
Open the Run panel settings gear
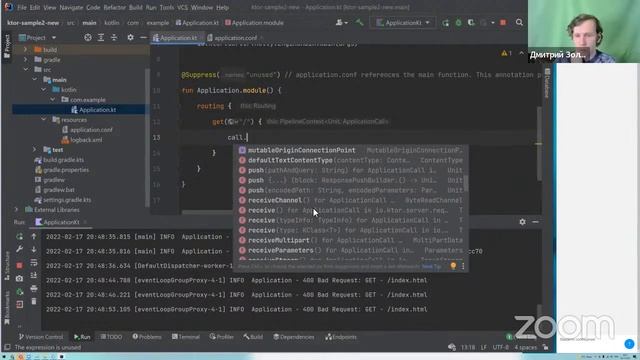pyautogui.click(x=522, y=222)
